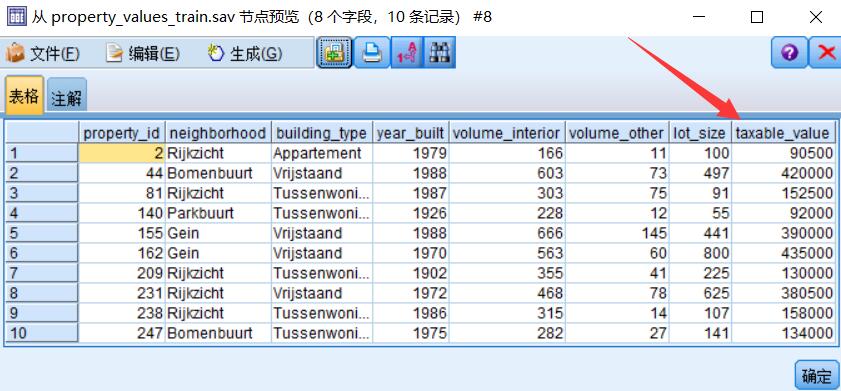The image size is (841, 391).
Task: Click taxable value 90500
Action: tap(783, 153)
